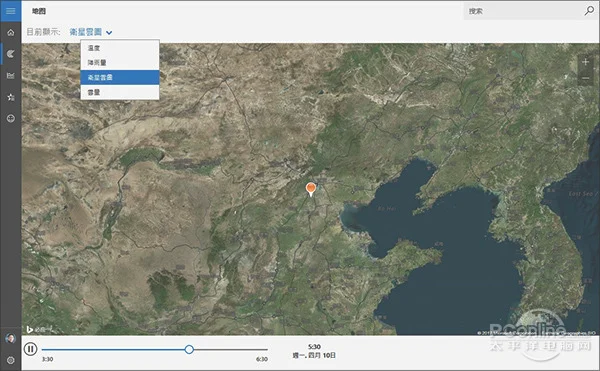Zoom out with the map minus button
This screenshot has height=371, width=600.
[585, 78]
